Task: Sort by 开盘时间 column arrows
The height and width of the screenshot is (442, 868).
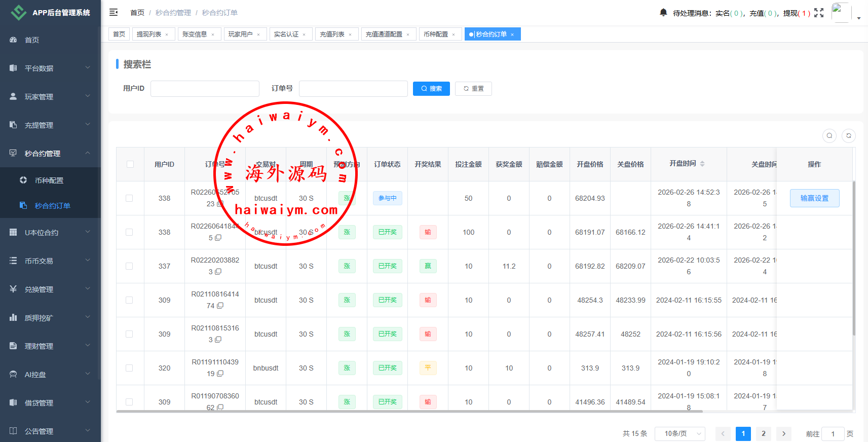Action: [702, 164]
